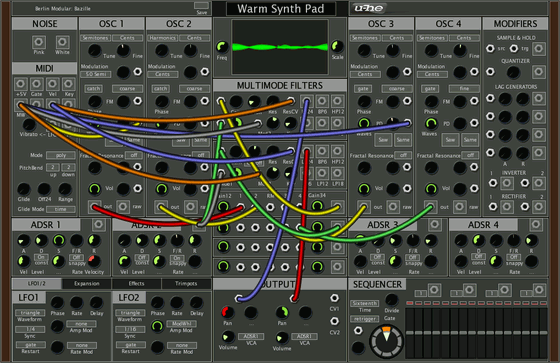Click the Rectifier 2 output jack

539,207
